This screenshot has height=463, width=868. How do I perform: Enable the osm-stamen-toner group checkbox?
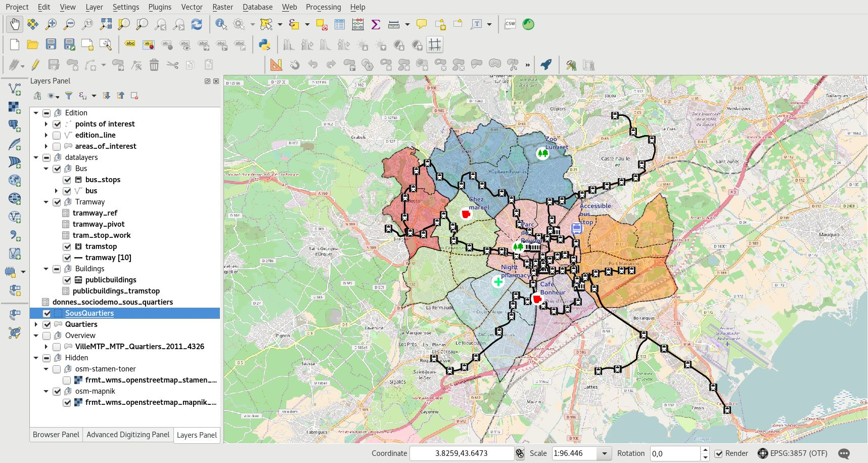[x=57, y=369]
